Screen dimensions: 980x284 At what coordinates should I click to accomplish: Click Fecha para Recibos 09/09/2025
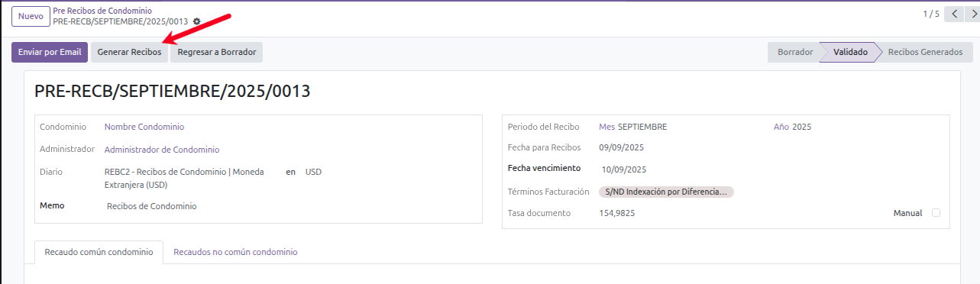coord(622,147)
